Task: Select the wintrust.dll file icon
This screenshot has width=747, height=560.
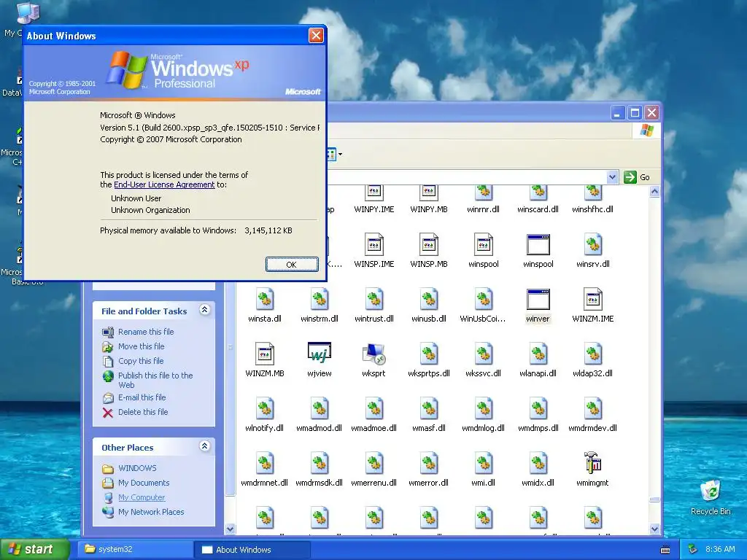Action: point(374,300)
